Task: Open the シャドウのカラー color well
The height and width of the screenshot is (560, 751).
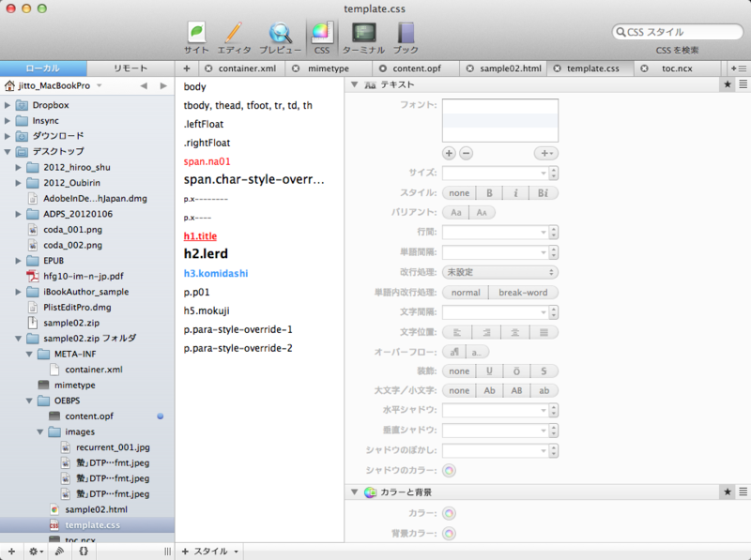Action: (x=449, y=471)
